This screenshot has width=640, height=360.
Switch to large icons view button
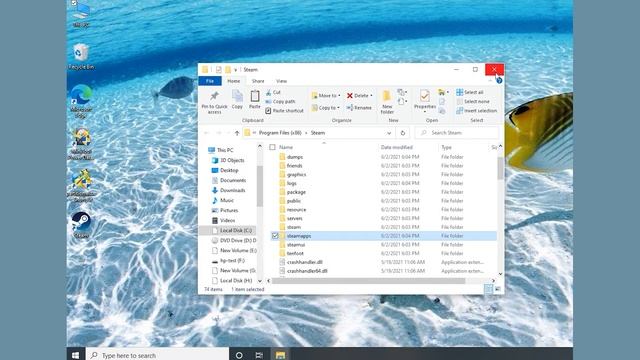[x=498, y=289]
